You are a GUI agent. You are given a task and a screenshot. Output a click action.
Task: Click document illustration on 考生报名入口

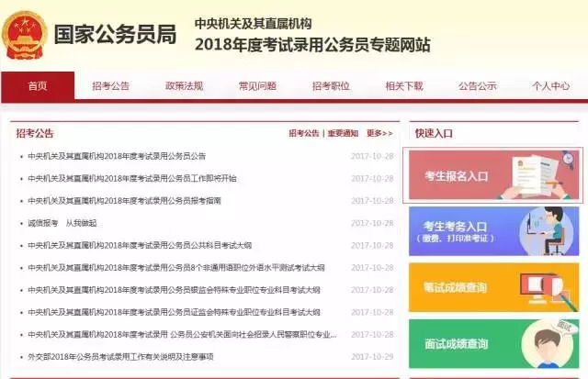coord(537,175)
